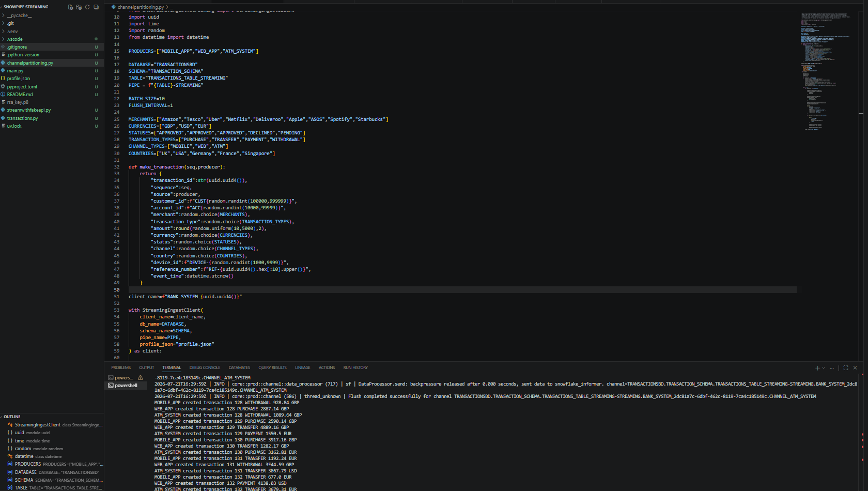This screenshot has width=868, height=491.
Task: Select SCHEMA variable in Outline
Action: [x=52, y=480]
